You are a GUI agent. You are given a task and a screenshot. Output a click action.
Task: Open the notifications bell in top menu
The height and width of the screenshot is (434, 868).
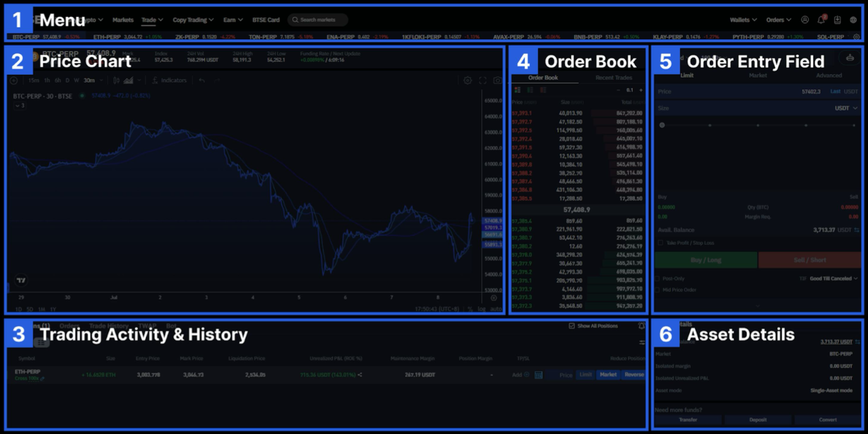[x=821, y=20]
